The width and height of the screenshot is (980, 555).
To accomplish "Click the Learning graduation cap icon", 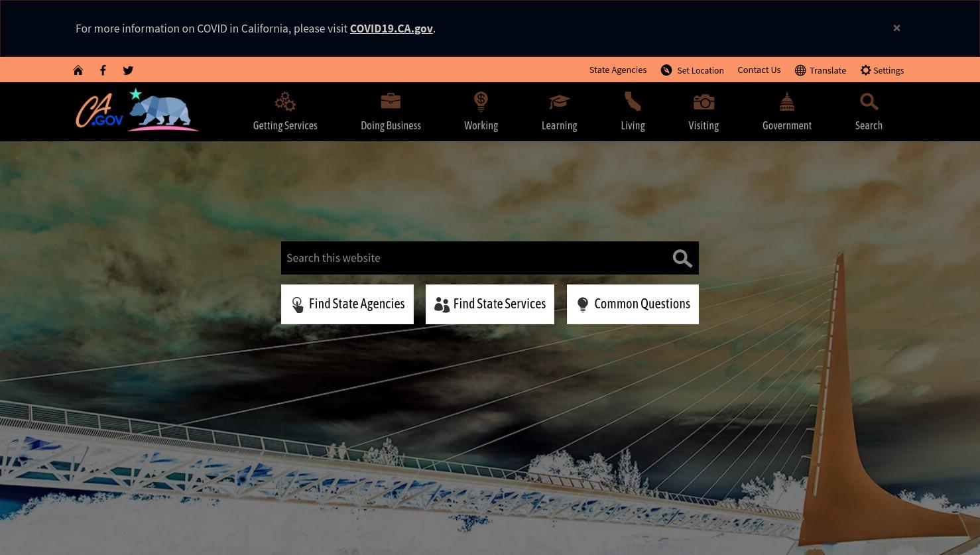I will coord(559,101).
